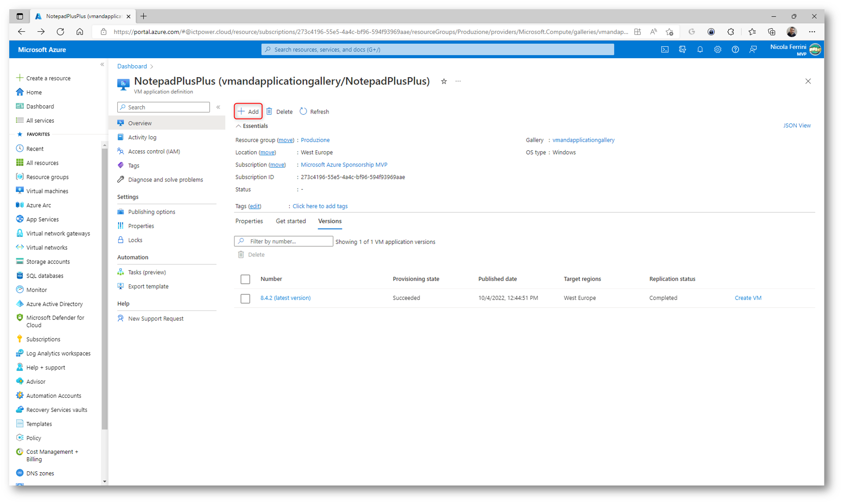Screen dimensions: 843x504
Task: Open Azure Cloud Shell icon
Action: click(665, 50)
